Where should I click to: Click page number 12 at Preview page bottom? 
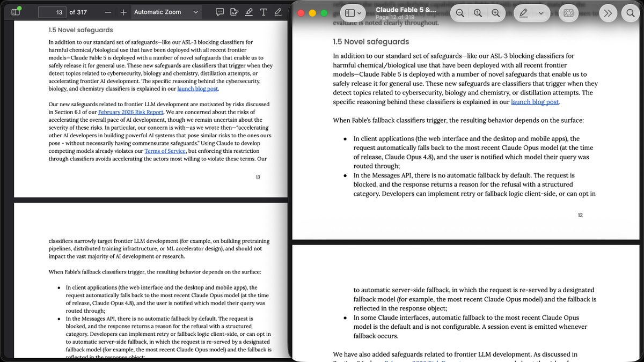tap(580, 215)
